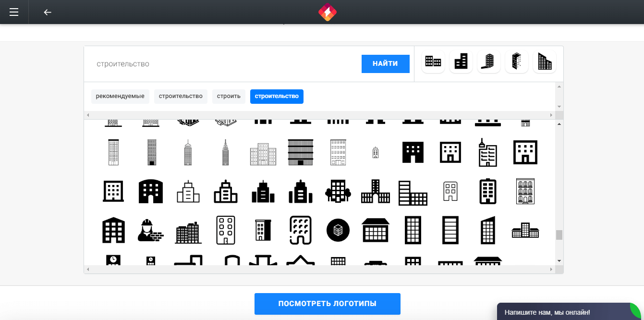Click the back arrow in header

click(x=48, y=12)
